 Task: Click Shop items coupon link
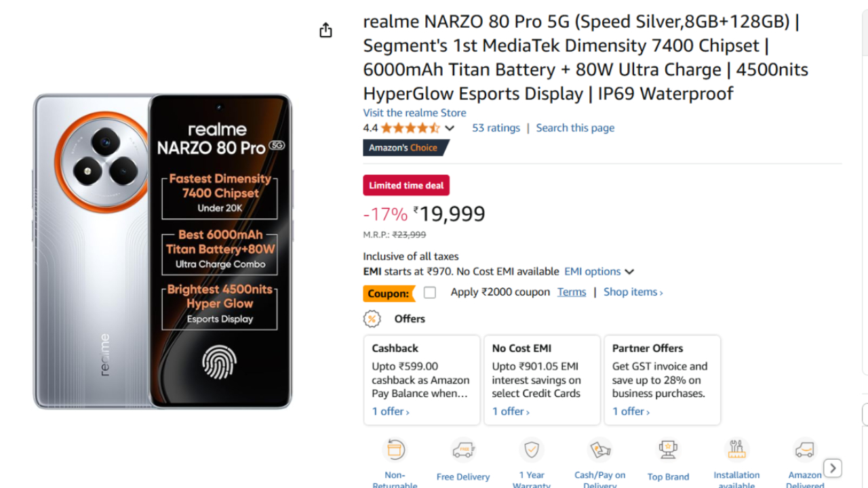point(633,292)
